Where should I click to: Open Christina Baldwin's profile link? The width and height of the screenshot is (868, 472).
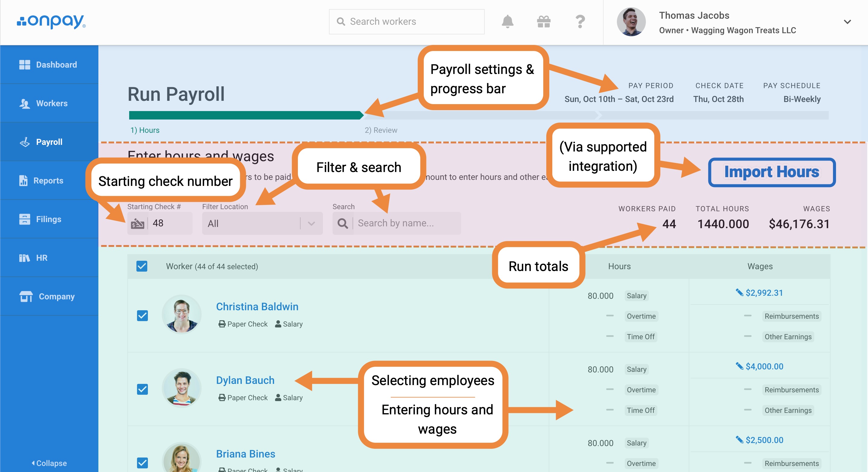point(257,307)
